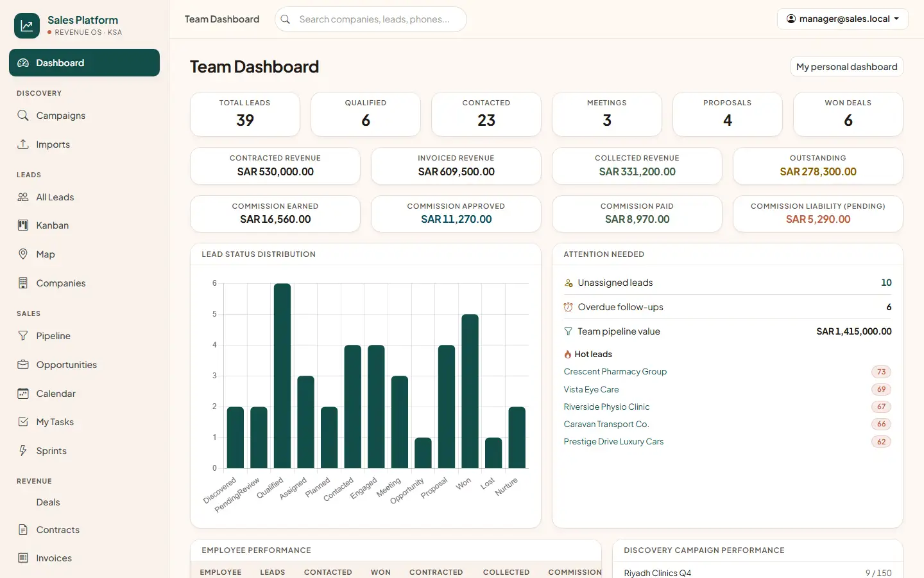Click the Imports upload icon

(x=23, y=144)
